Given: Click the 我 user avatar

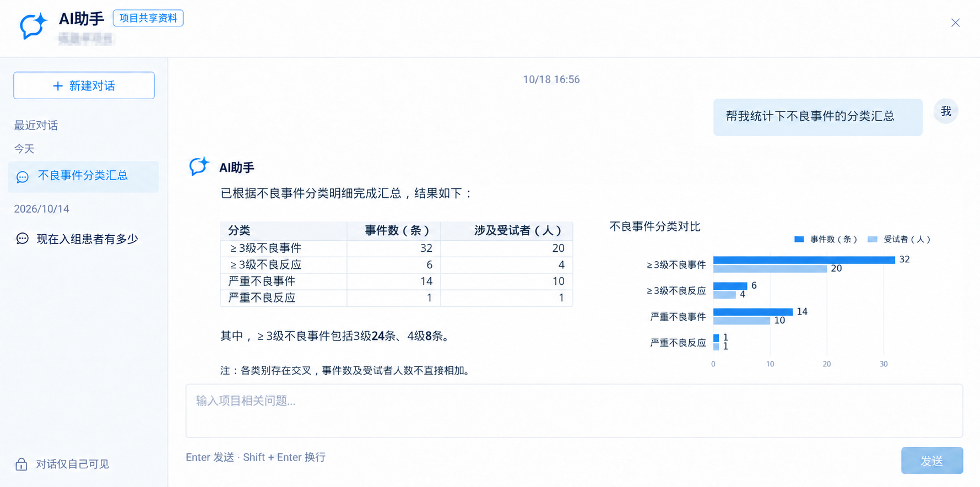Looking at the screenshot, I should coord(946,111).
